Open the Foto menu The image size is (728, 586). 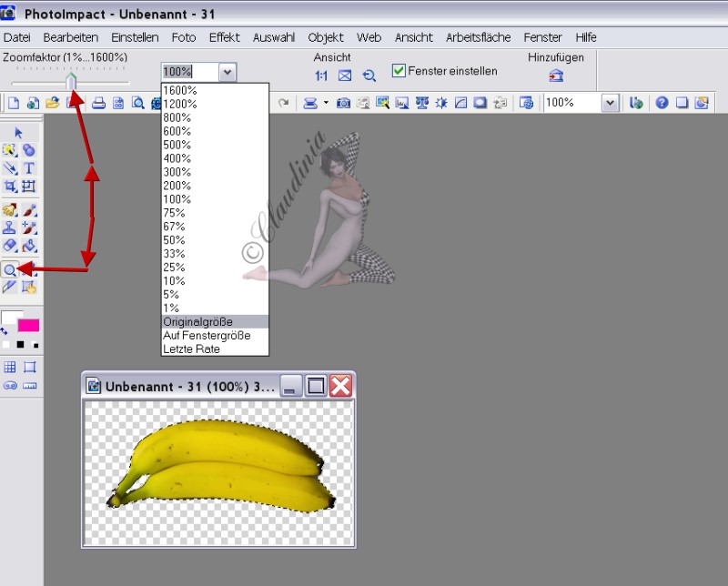tap(184, 37)
